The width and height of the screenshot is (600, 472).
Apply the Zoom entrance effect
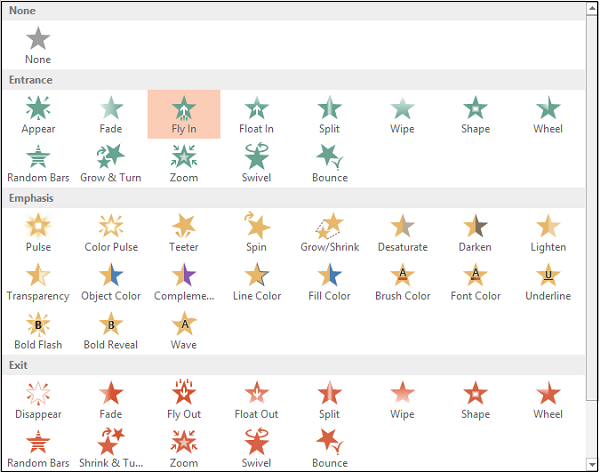coord(184,163)
